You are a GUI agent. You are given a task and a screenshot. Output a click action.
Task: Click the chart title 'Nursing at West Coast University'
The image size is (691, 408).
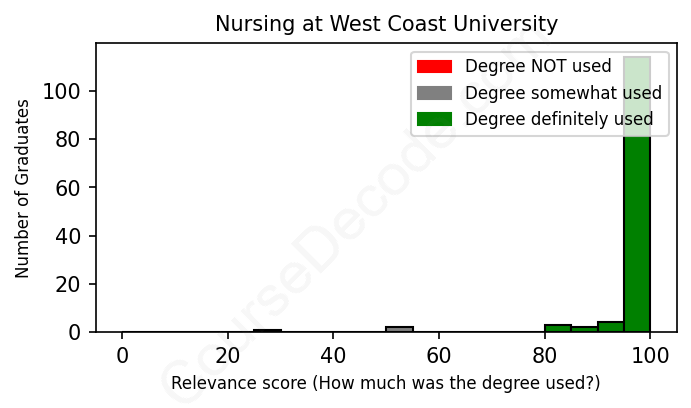coord(387,23)
